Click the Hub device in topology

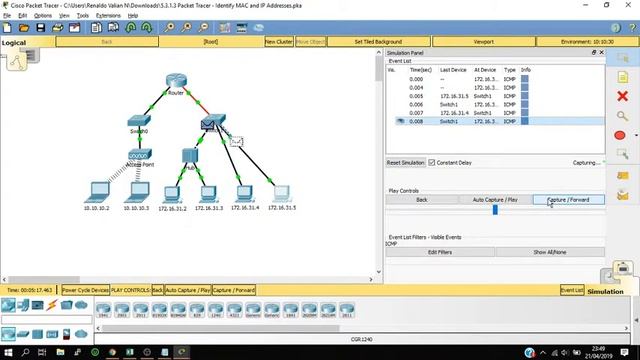(190, 156)
